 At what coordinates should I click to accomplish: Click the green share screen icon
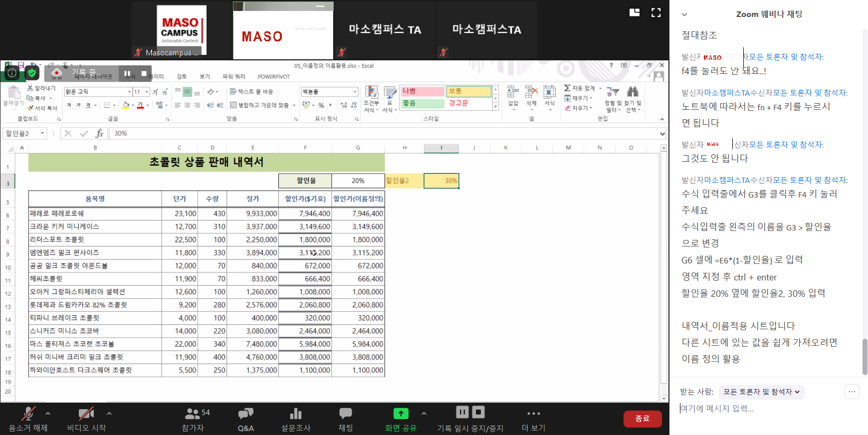[401, 414]
